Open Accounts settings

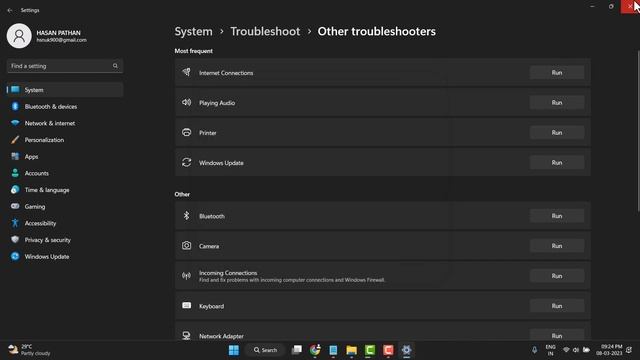64,173
